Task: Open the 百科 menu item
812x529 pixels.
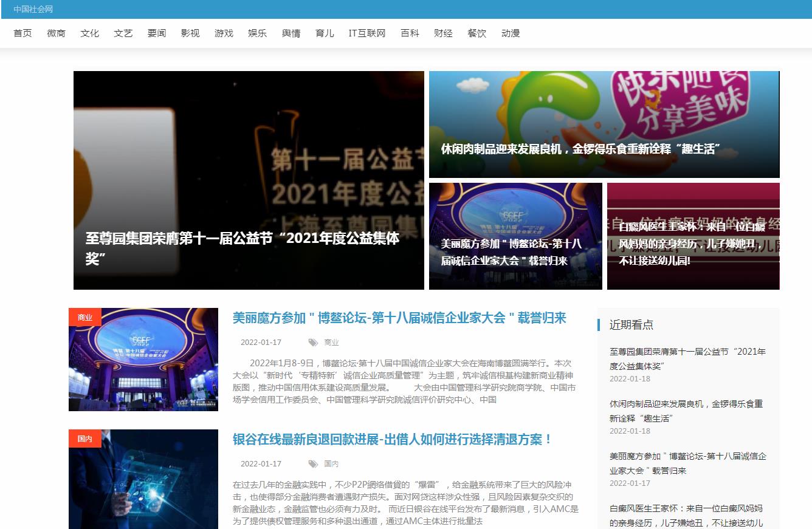Action: 410,33
